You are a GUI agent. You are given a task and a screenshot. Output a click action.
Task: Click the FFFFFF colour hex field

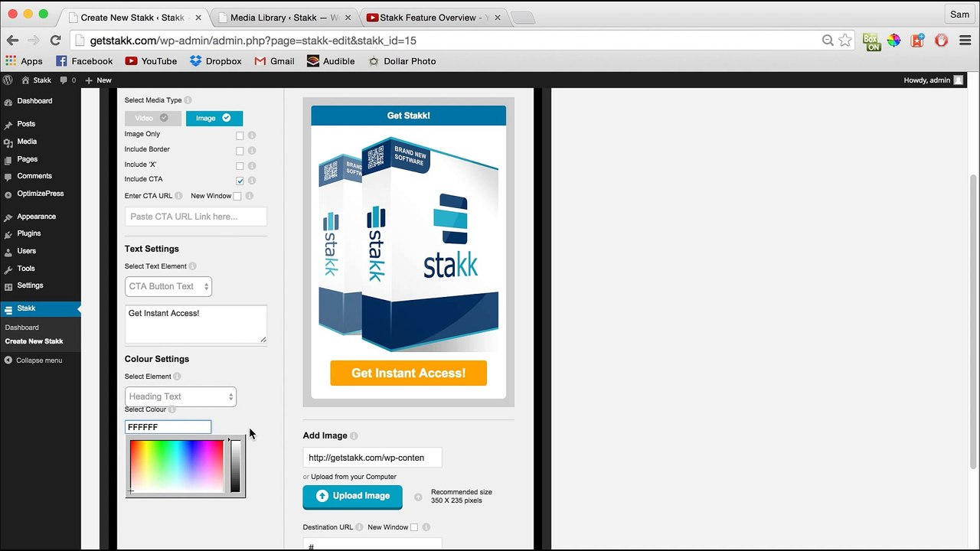(168, 427)
